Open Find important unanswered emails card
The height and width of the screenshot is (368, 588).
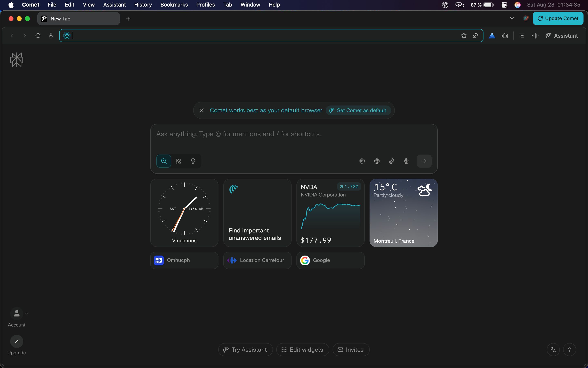257,213
